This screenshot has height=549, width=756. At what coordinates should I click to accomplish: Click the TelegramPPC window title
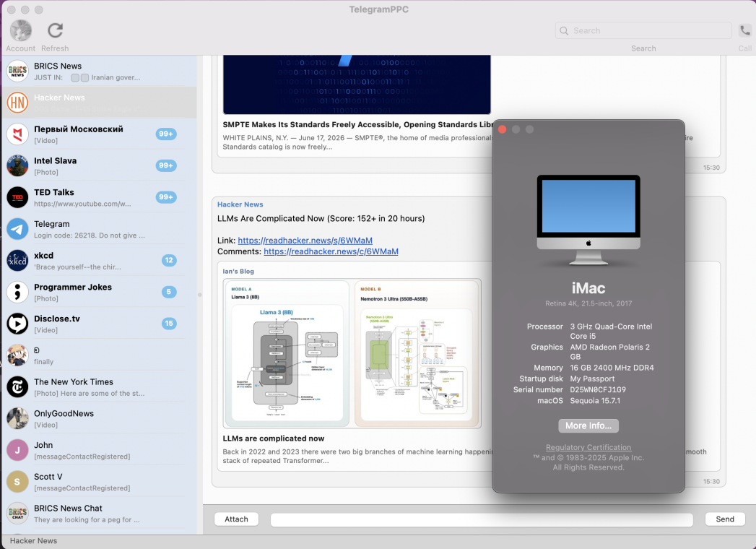[x=378, y=9]
